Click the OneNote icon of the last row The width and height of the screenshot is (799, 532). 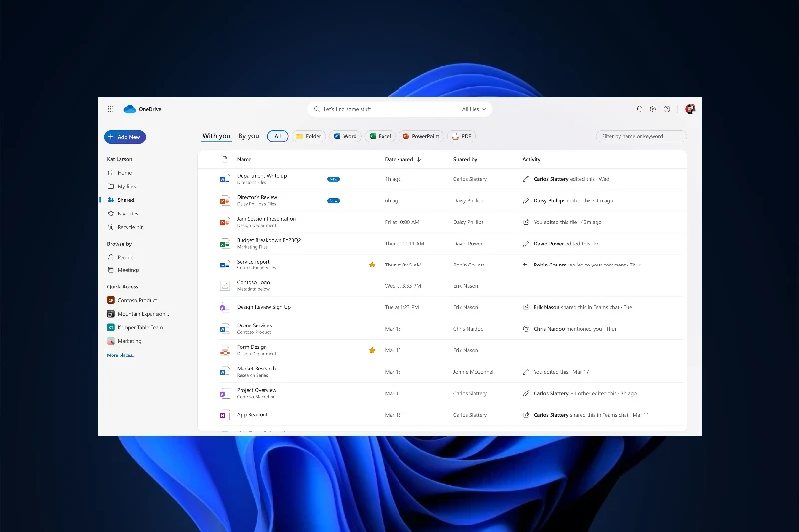tap(223, 415)
